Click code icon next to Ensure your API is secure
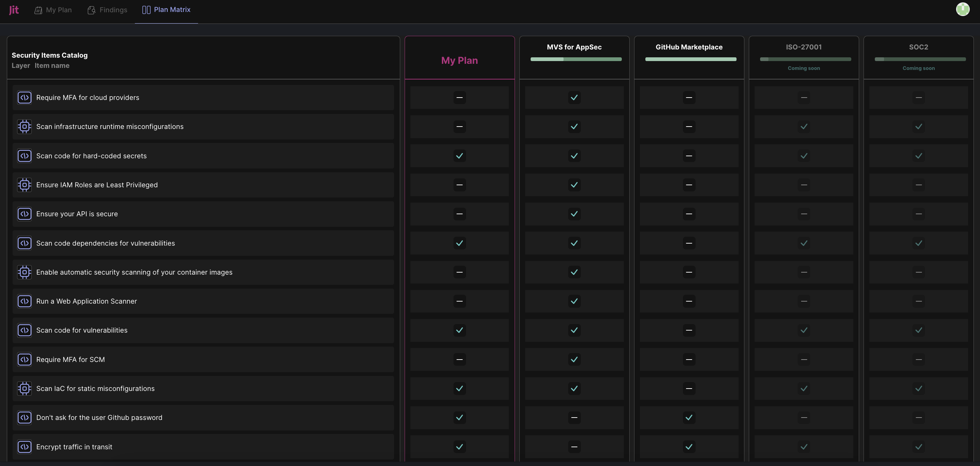980x466 pixels. pyautogui.click(x=24, y=214)
